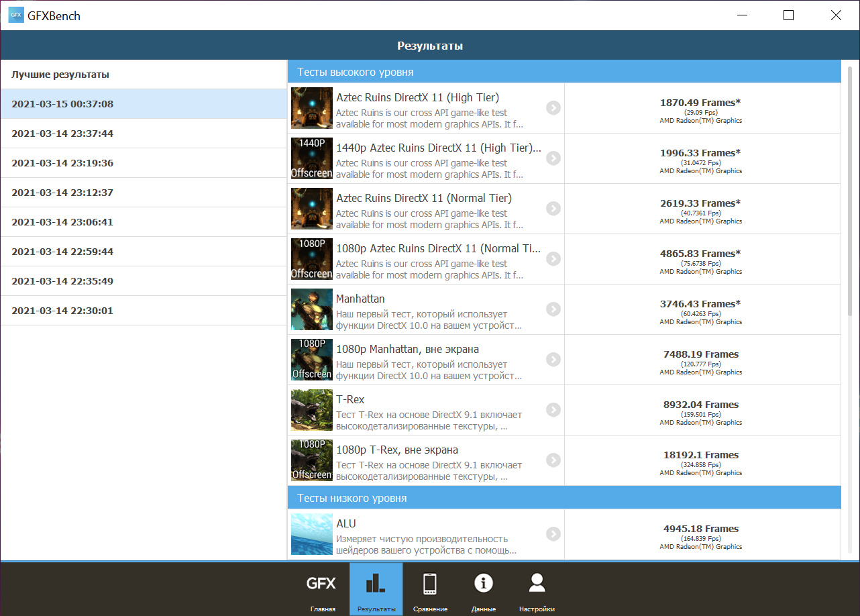Click the 1440P Offscreen Aztec Ruins thumbnail
Viewport: 860px width, 616px height.
click(x=312, y=158)
